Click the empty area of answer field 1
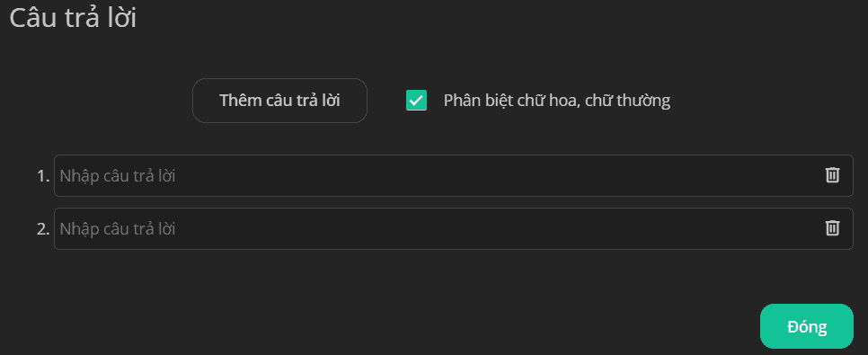The image size is (868, 355). (498, 175)
